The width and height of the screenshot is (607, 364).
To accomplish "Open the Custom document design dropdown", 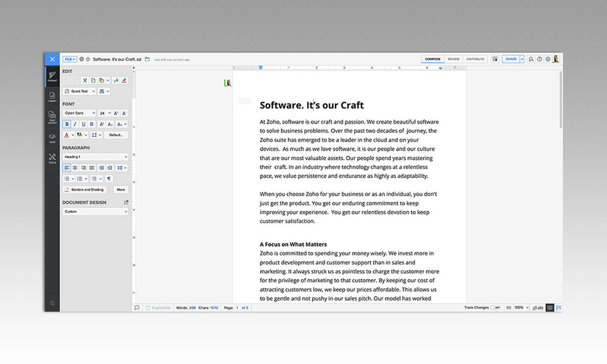I will (95, 211).
